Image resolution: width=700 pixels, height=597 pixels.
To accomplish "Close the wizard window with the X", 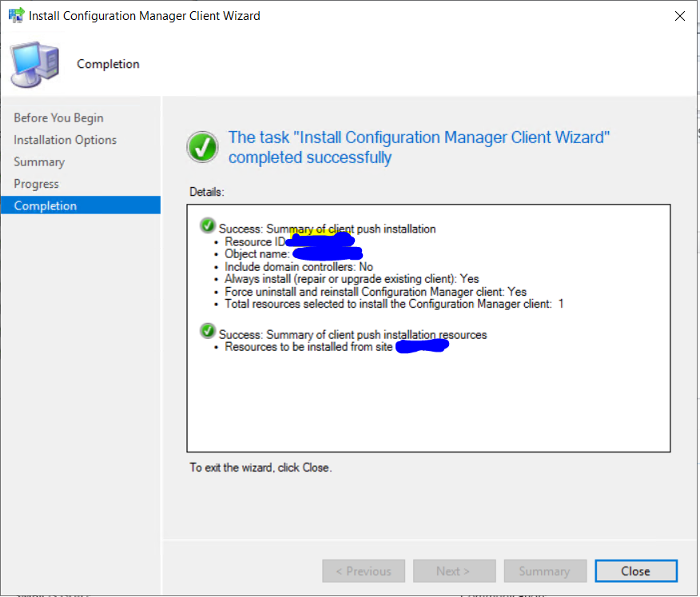I will [x=679, y=16].
